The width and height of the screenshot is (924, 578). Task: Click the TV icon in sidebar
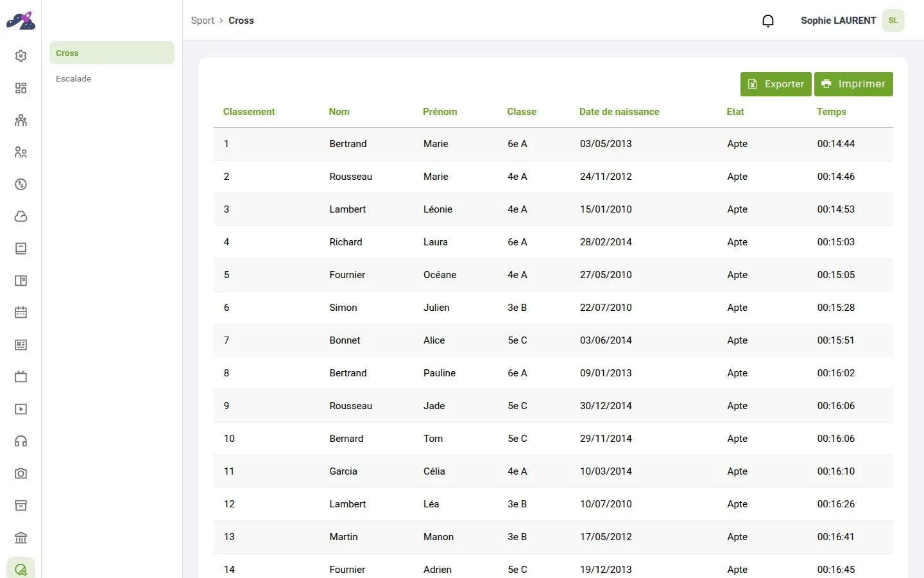pyautogui.click(x=21, y=377)
